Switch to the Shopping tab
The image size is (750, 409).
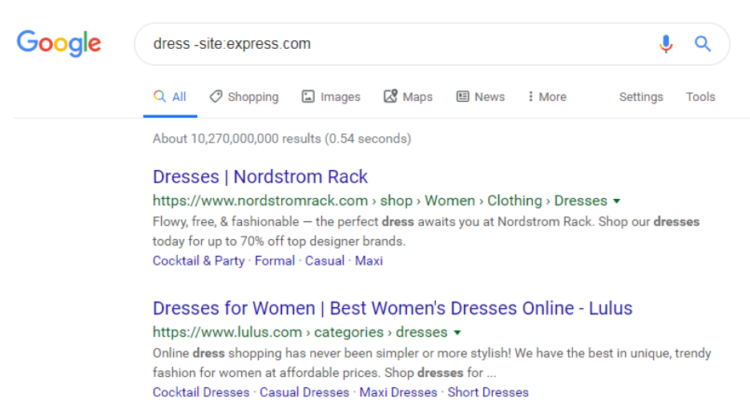tap(244, 97)
